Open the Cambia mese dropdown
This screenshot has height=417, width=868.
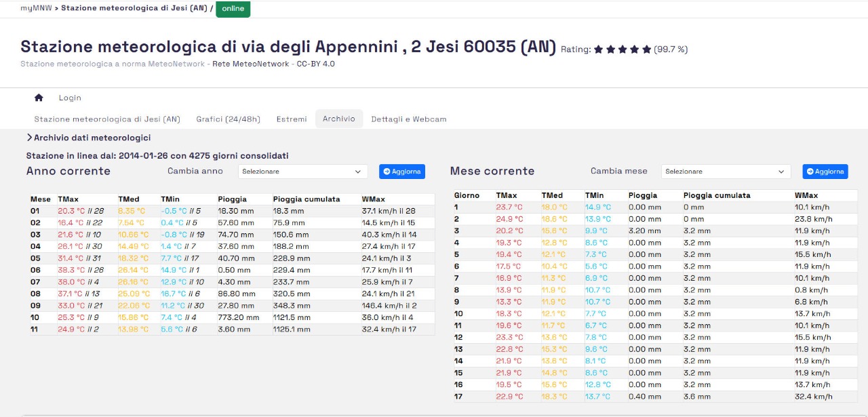point(726,172)
